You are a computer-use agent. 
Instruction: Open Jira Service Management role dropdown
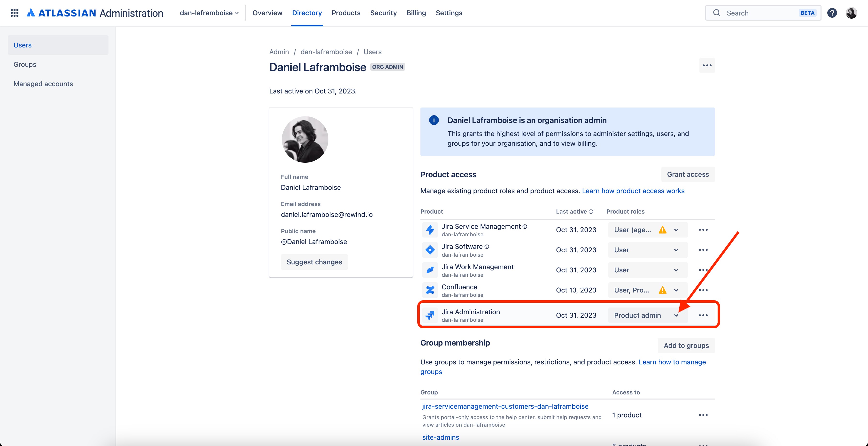coord(648,230)
